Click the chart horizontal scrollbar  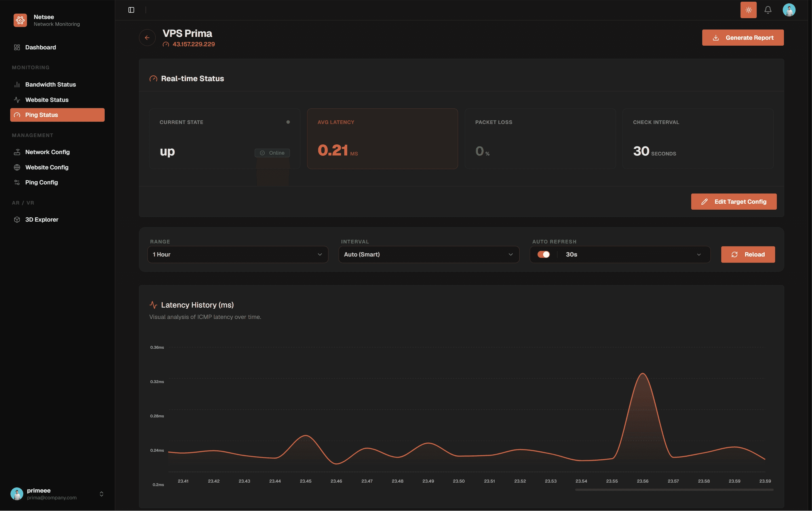(674, 490)
